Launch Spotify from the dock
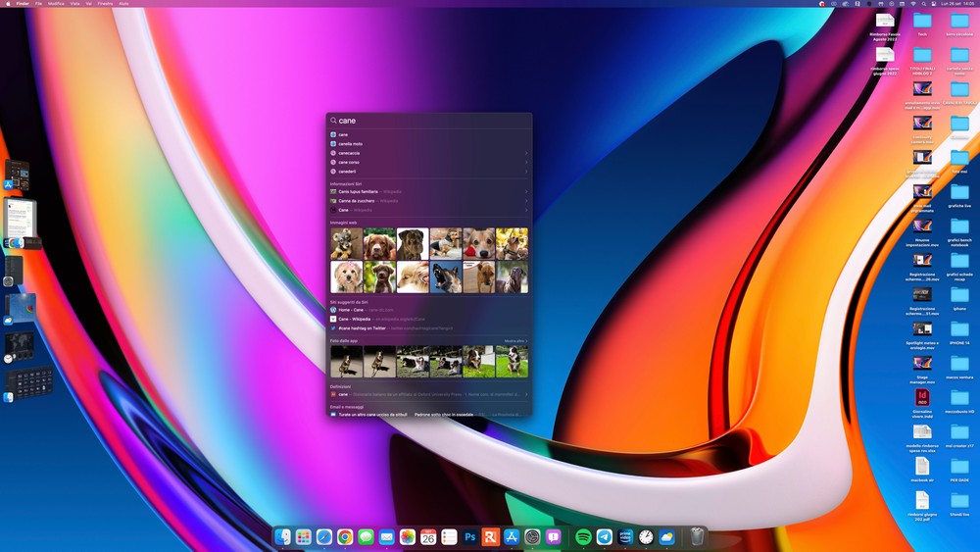The width and height of the screenshot is (980, 552). pyautogui.click(x=583, y=537)
